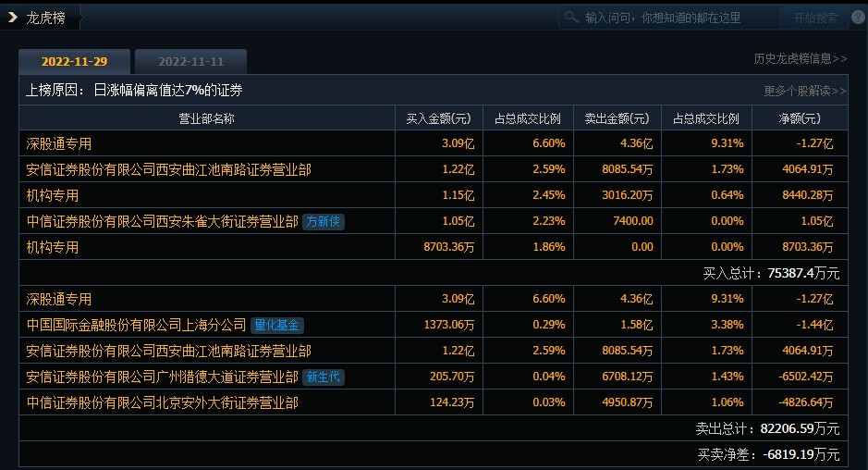Switch to the 2022-11-29 date tab
This screenshot has width=868, height=470.
click(74, 62)
